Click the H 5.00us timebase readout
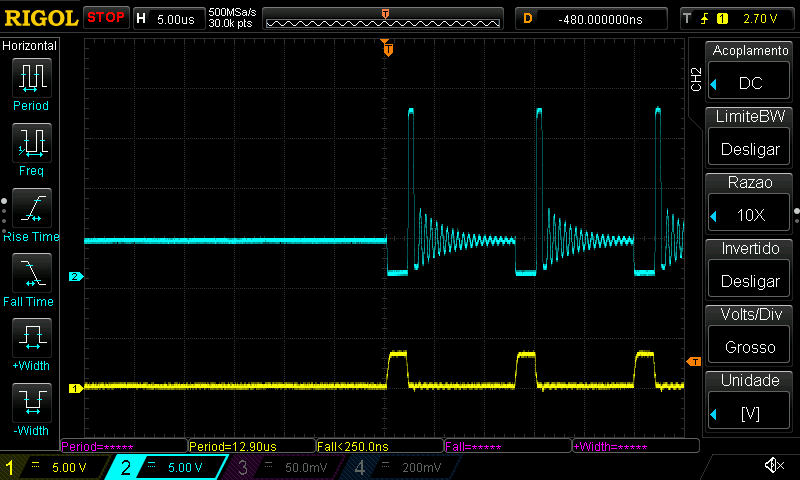Viewport: 800px width, 480px height. [x=168, y=18]
